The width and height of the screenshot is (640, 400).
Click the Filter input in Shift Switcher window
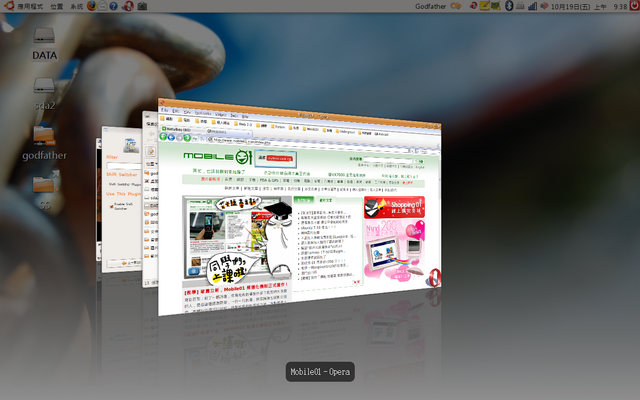[x=124, y=166]
